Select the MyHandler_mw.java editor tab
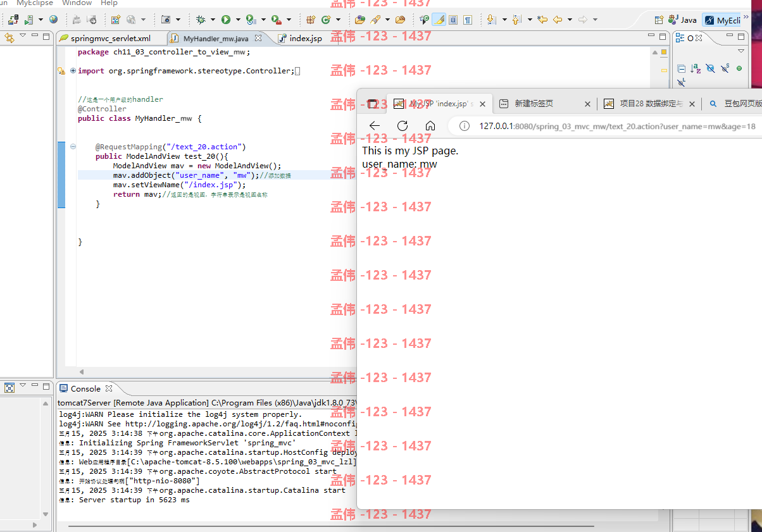The image size is (762, 532). click(x=215, y=39)
